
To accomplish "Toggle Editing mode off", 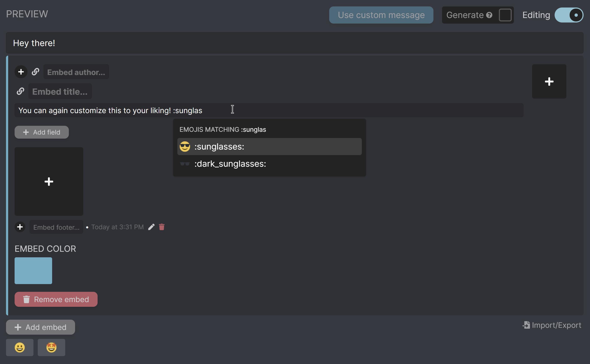I will [x=569, y=15].
